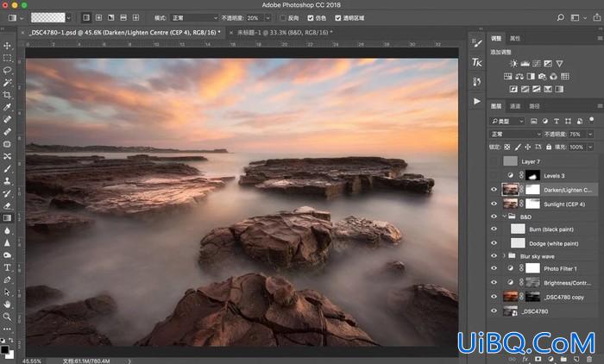Add a Brightness/Contrast adjustment
604x364 pixels.
[513, 64]
